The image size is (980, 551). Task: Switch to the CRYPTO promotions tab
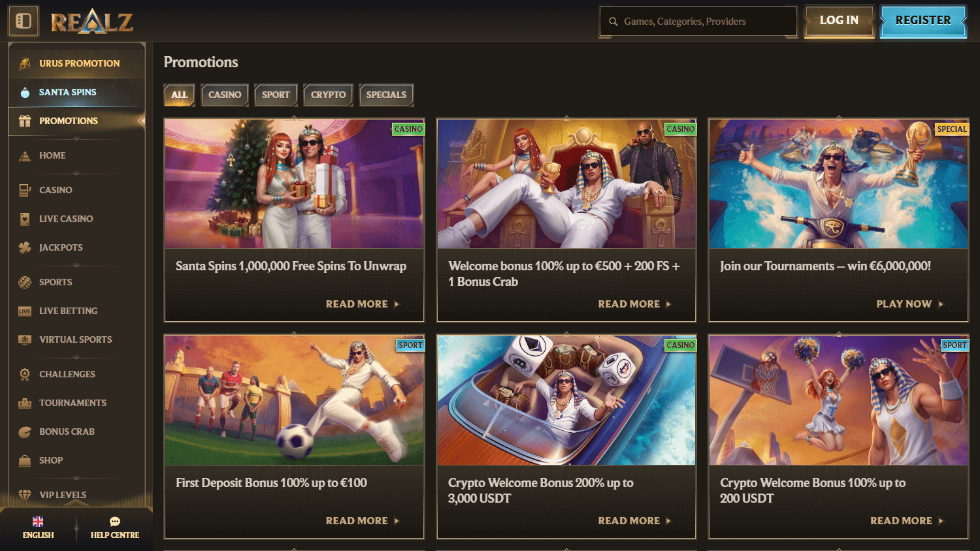[x=328, y=95]
